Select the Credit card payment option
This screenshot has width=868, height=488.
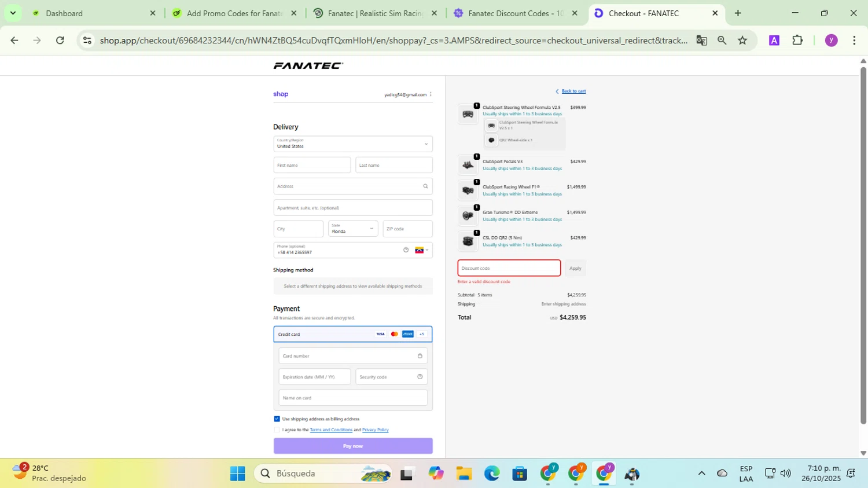[x=353, y=334]
